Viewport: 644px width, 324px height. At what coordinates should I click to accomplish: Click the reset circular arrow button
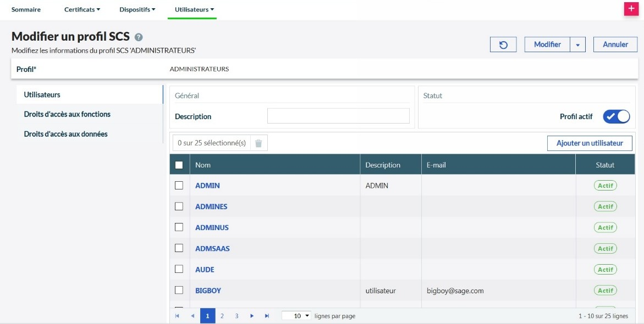503,44
